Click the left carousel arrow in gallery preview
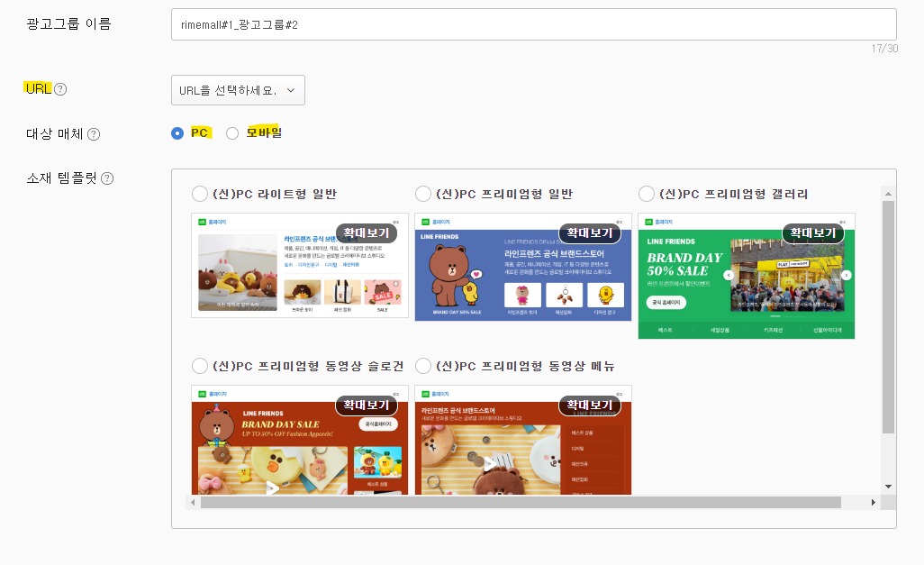 point(729,276)
